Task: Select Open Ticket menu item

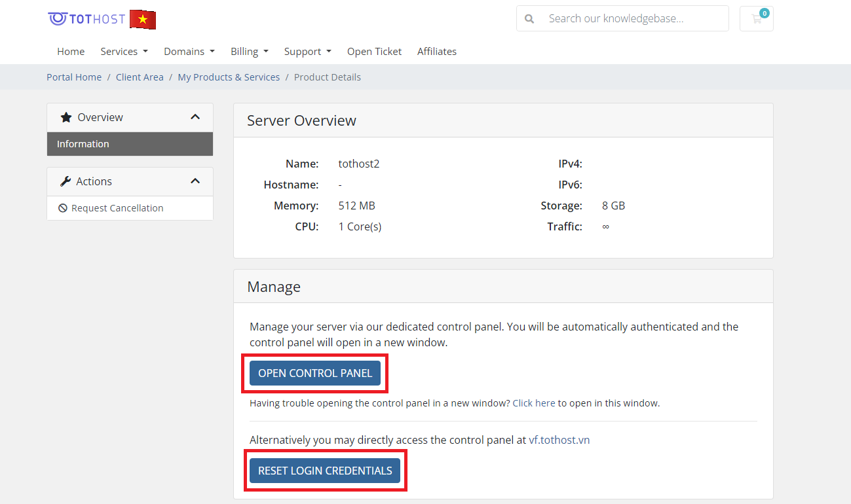Action: pos(374,52)
